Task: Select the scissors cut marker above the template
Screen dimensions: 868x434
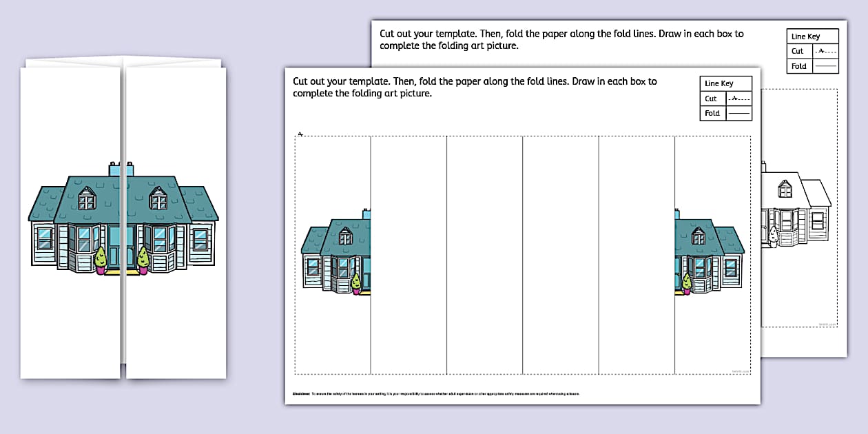Action: click(301, 132)
